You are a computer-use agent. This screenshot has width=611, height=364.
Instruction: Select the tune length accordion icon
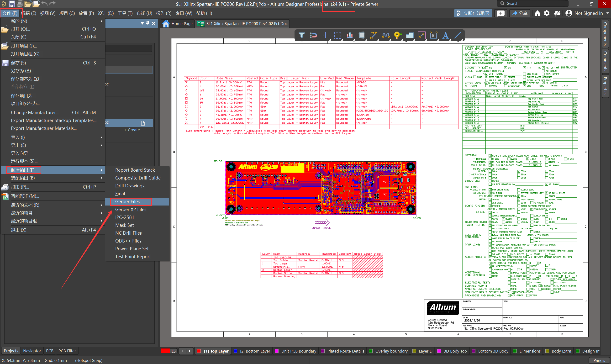pyautogui.click(x=386, y=35)
